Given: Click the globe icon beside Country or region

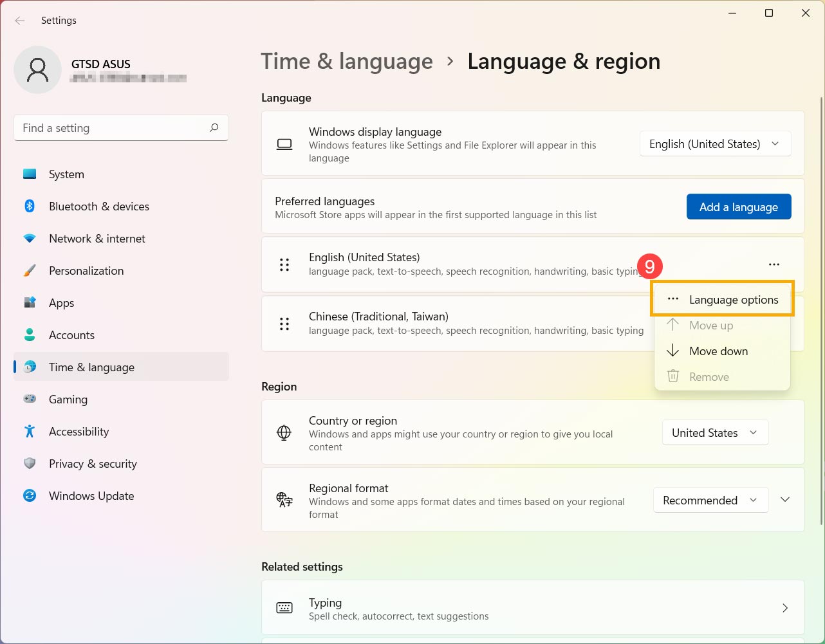Looking at the screenshot, I should tap(284, 433).
